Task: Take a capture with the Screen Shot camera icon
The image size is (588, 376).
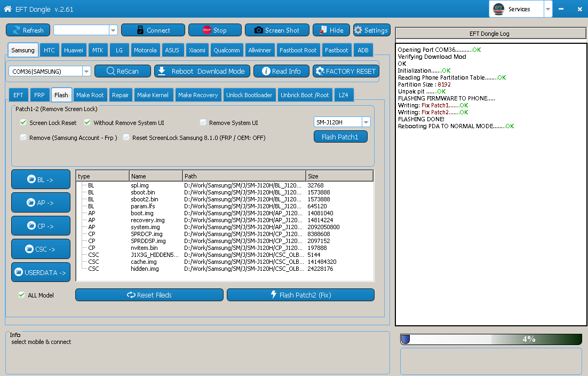Action: 258,30
